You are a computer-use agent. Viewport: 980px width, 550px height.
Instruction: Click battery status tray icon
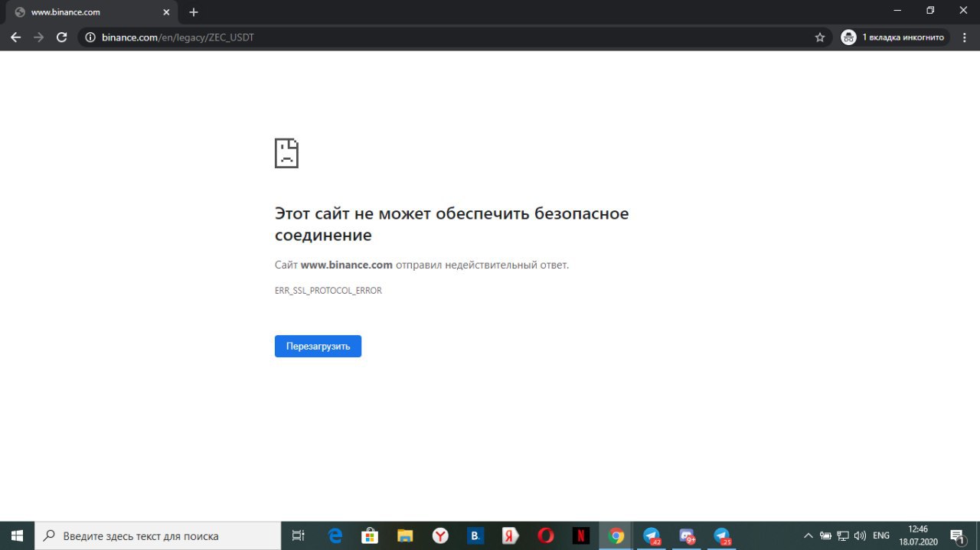point(825,535)
